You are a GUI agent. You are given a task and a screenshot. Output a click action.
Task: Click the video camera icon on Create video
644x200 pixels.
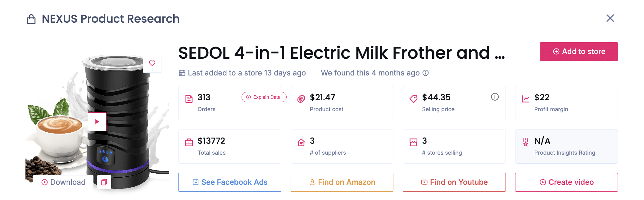click(543, 182)
